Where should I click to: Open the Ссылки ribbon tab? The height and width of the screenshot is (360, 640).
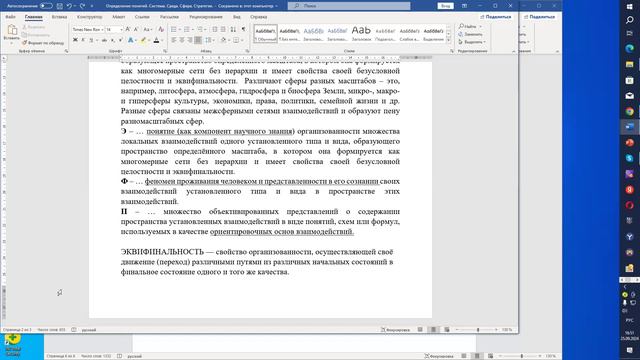pyautogui.click(x=142, y=17)
